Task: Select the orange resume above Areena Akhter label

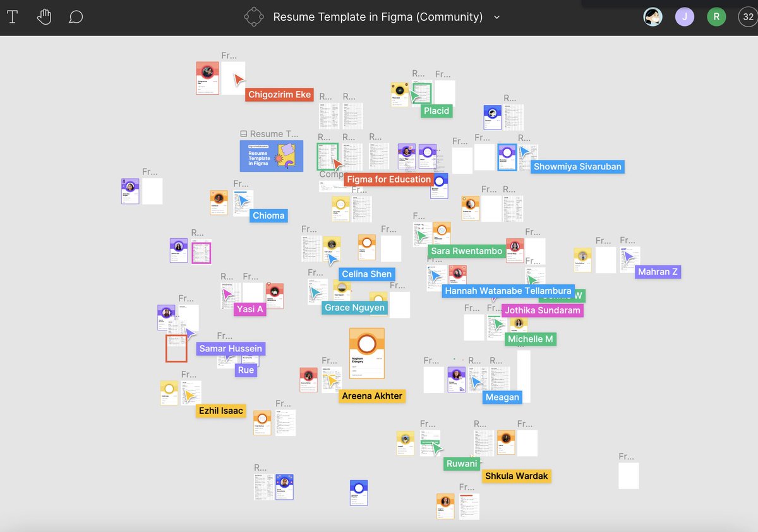Action: 366,352
